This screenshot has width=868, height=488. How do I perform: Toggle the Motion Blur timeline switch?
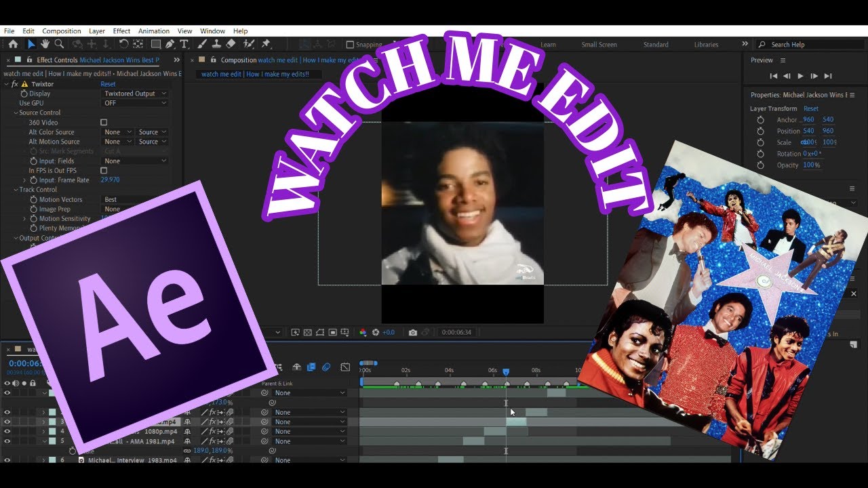(326, 367)
